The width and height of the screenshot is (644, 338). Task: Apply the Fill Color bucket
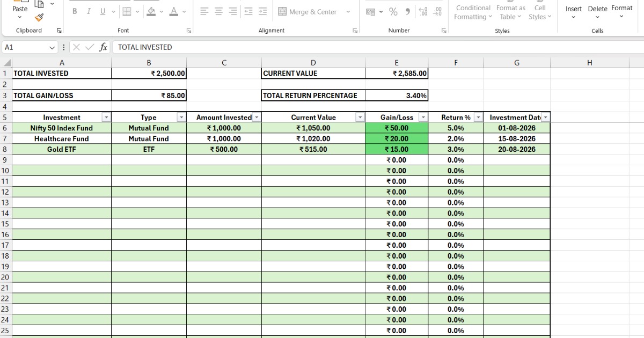(151, 11)
